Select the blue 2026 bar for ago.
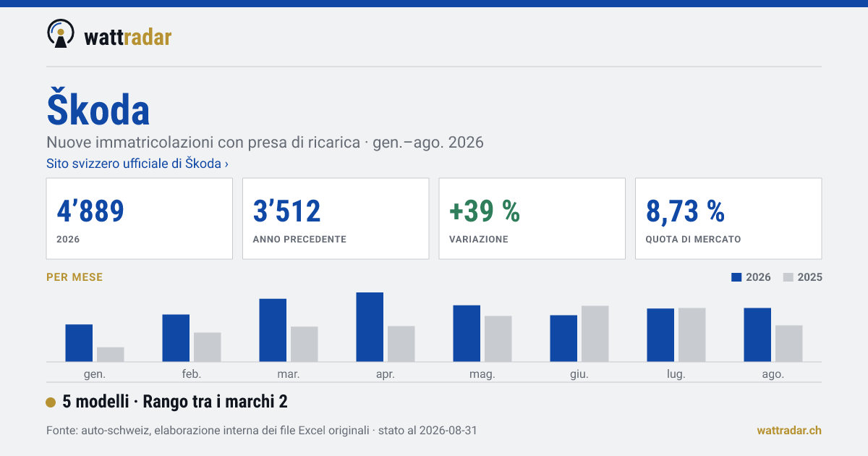This screenshot has width=868, height=456. pyautogui.click(x=757, y=335)
